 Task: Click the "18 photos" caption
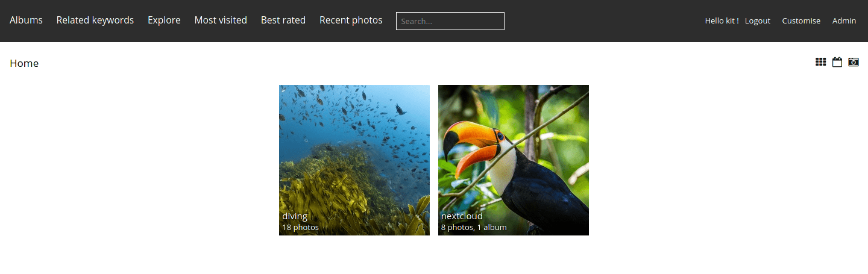point(301,228)
